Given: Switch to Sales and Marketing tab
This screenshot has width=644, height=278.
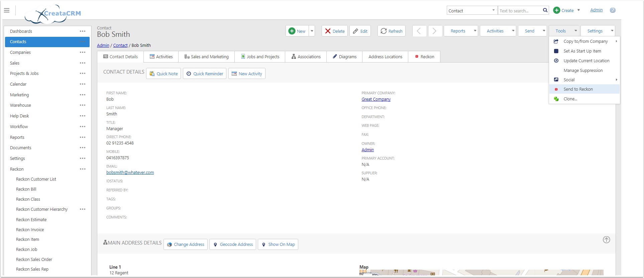Looking at the screenshot, I should pyautogui.click(x=206, y=57).
